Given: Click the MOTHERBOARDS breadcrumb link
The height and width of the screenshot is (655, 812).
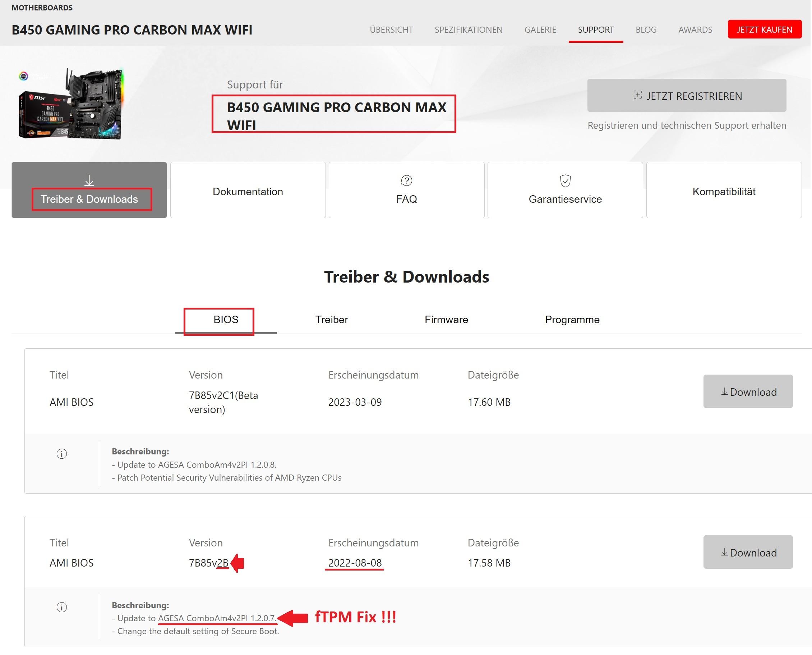Looking at the screenshot, I should click(x=42, y=8).
